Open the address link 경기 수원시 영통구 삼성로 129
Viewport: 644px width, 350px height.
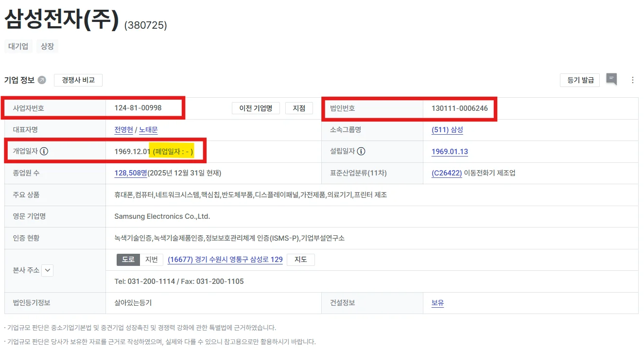225,260
